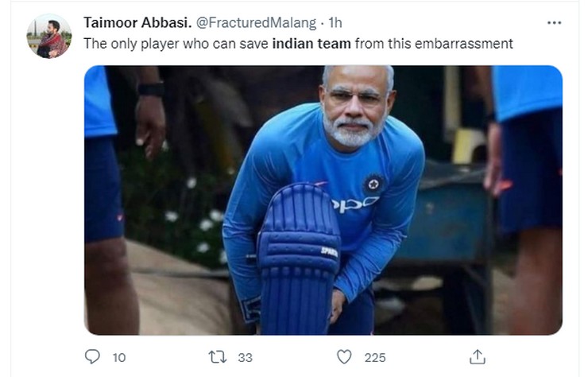Click the bold 'indian team' text

tap(311, 44)
